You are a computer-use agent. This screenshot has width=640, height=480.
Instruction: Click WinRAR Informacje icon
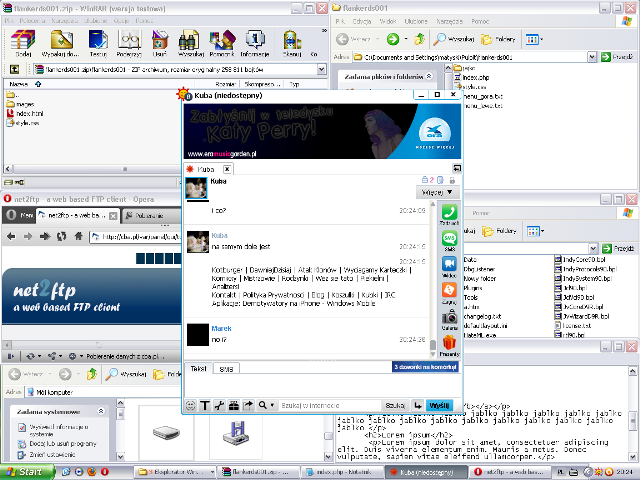255,42
